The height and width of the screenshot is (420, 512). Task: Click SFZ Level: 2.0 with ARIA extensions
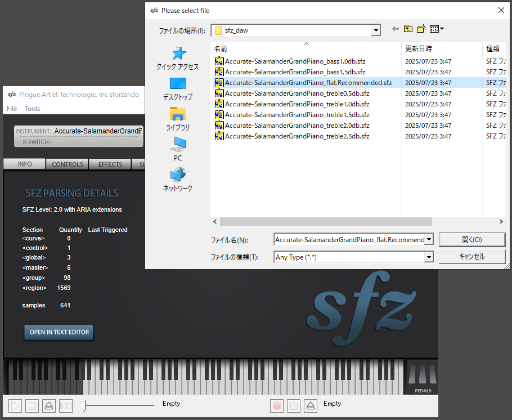point(72,209)
